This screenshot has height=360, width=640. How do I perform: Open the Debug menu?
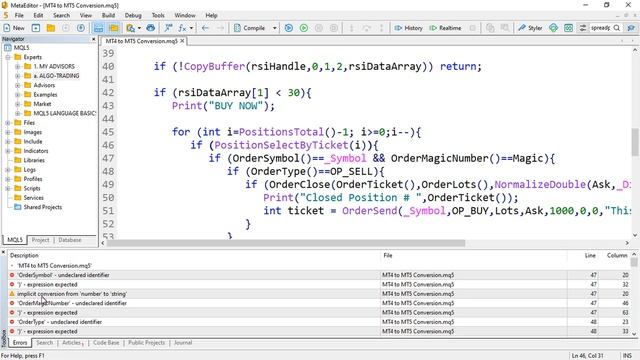tap(133, 16)
